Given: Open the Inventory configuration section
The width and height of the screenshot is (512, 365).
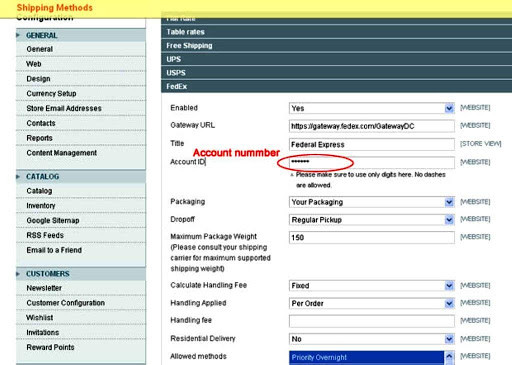Looking at the screenshot, I should click(x=81, y=206).
